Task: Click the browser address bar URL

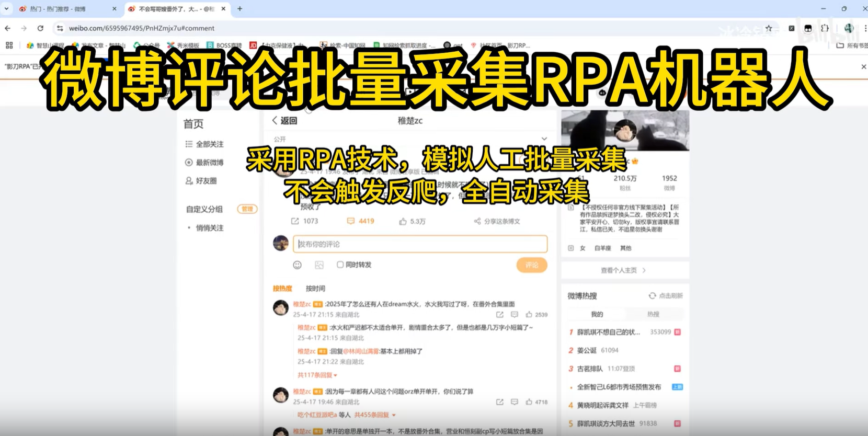Action: pyautogui.click(x=141, y=28)
